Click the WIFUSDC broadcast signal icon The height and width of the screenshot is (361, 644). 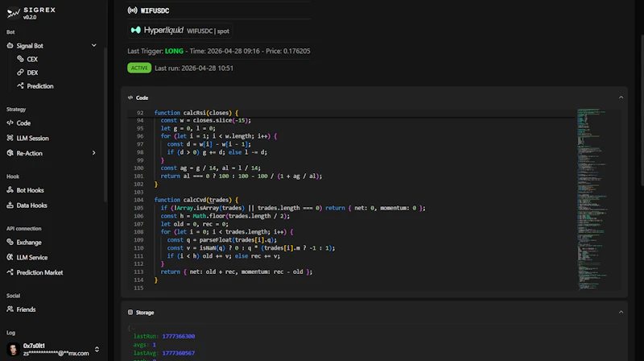point(132,10)
